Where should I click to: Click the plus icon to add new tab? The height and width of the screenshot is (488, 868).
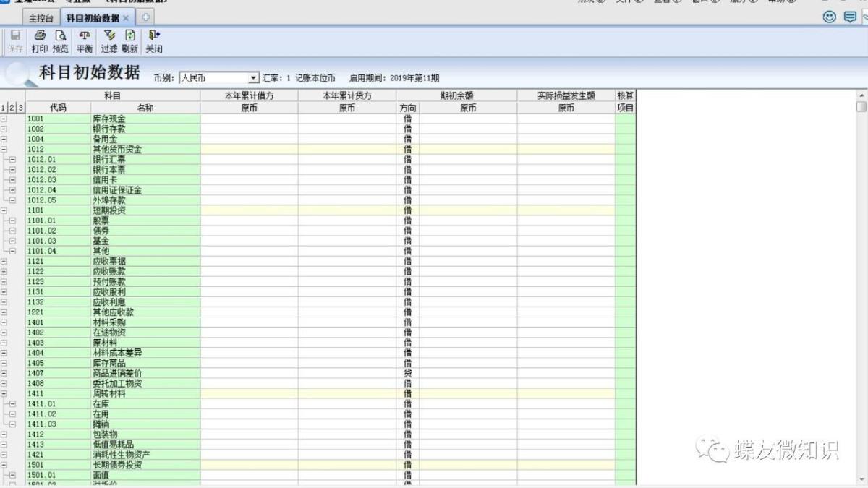click(x=145, y=17)
